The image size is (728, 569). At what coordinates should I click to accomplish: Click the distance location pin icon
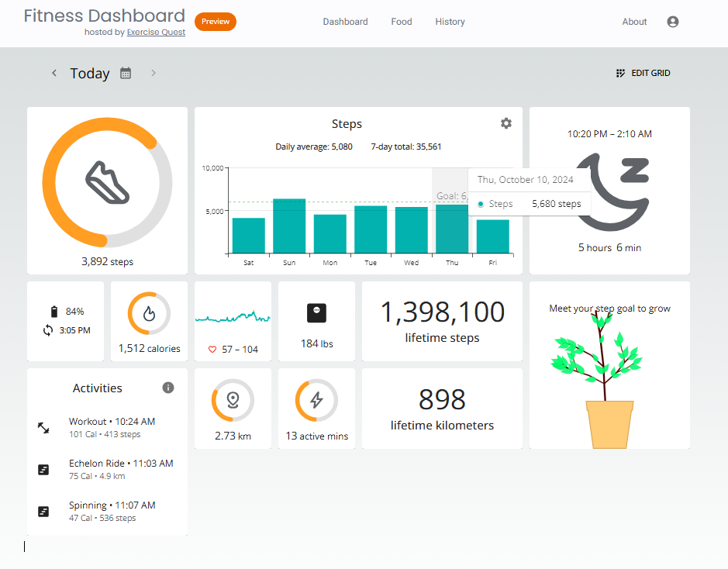(233, 401)
